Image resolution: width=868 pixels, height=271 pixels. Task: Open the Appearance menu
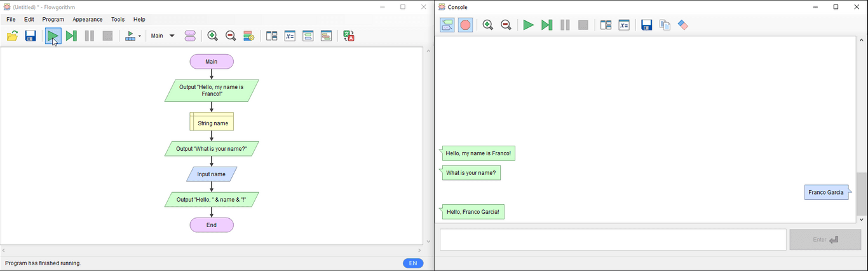point(88,20)
